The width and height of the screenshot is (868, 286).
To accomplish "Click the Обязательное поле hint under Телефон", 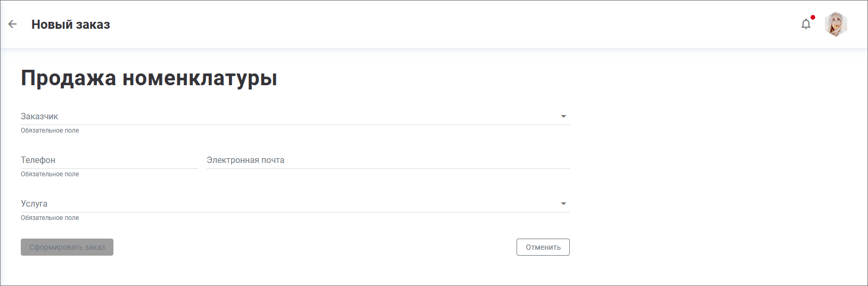I will click(50, 174).
